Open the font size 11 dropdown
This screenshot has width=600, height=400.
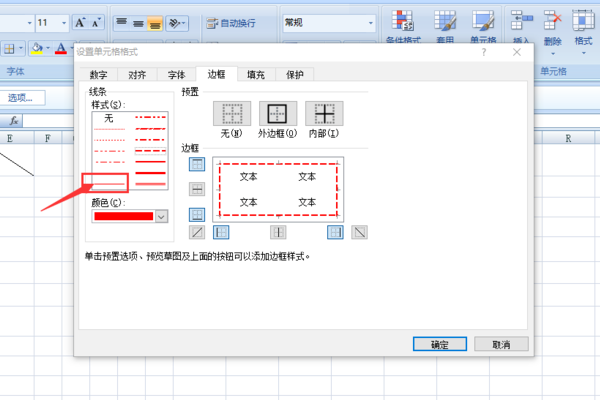point(64,23)
